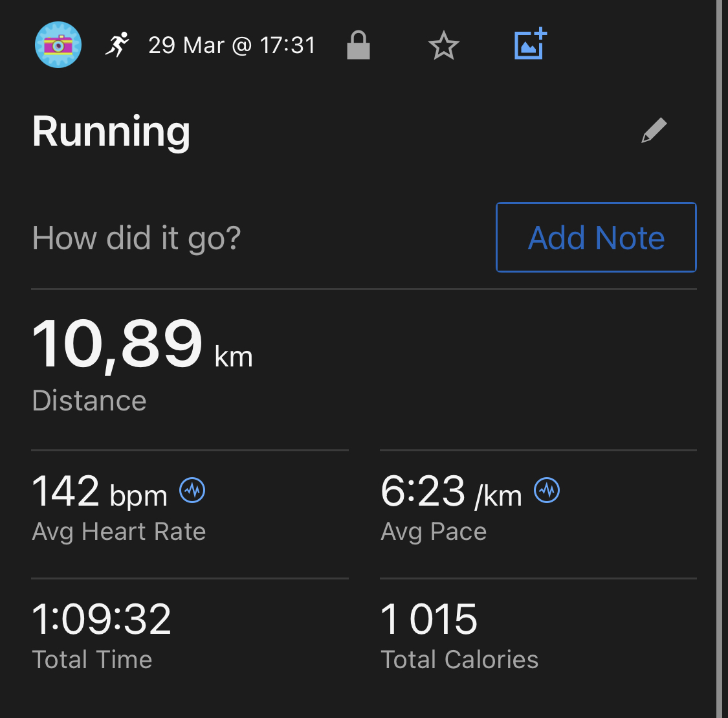Select the Running activity title

click(x=111, y=131)
